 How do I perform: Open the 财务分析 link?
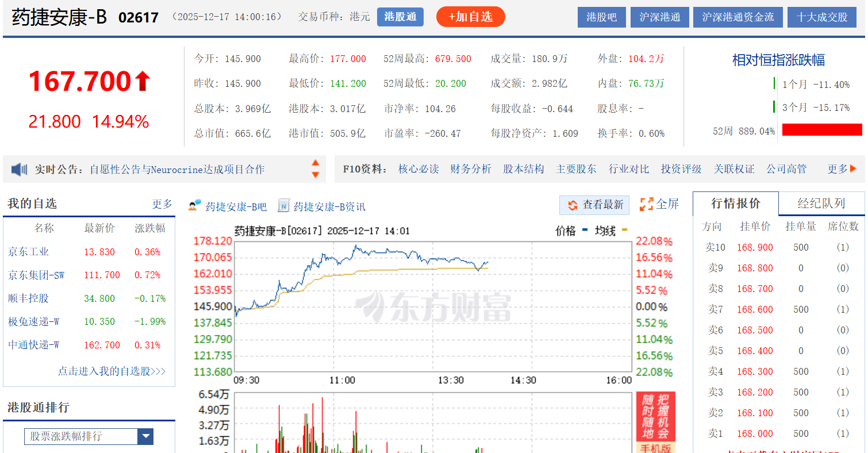tap(471, 169)
